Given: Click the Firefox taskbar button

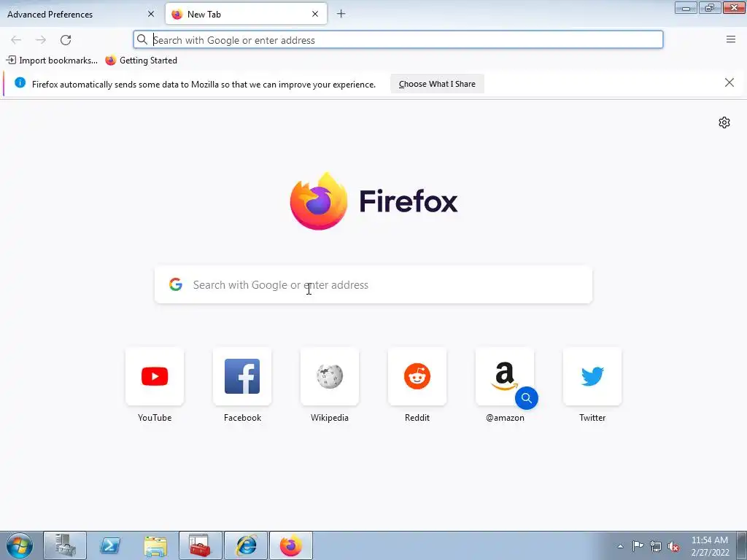Looking at the screenshot, I should (x=291, y=545).
